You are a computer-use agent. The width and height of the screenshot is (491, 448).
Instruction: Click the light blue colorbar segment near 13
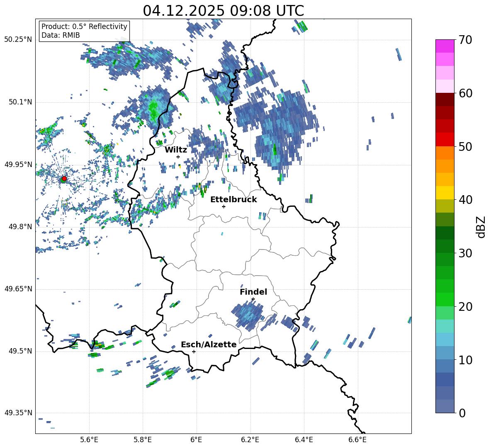(445, 339)
